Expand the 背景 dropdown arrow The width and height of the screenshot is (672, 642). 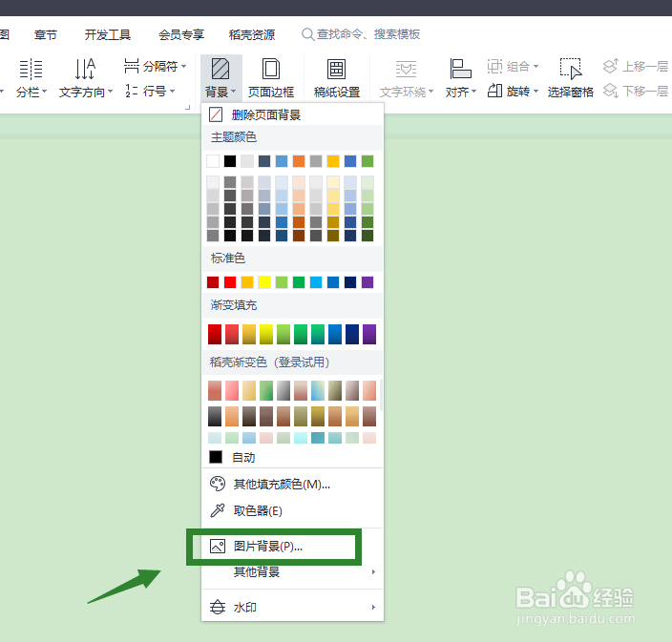point(234,92)
